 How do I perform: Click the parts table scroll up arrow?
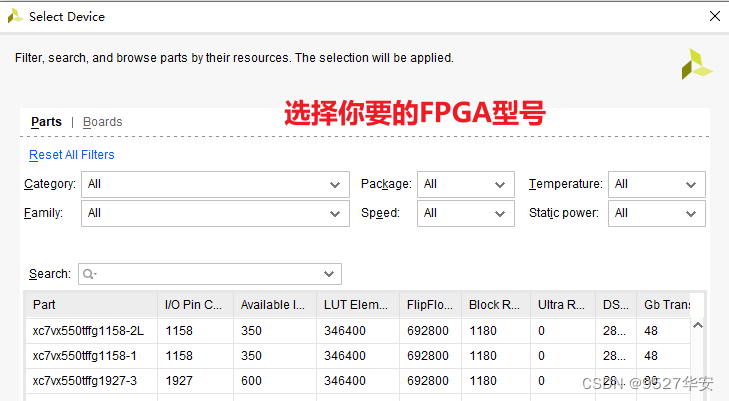click(698, 325)
